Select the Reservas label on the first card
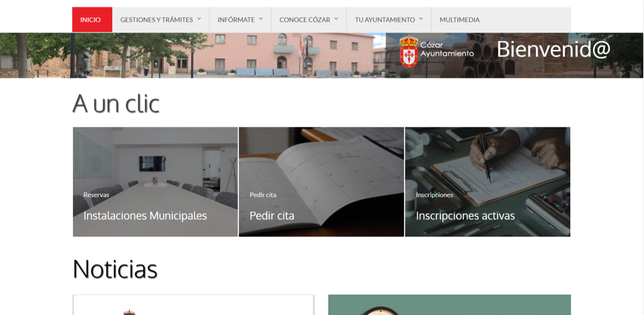The image size is (644, 315). (x=96, y=195)
